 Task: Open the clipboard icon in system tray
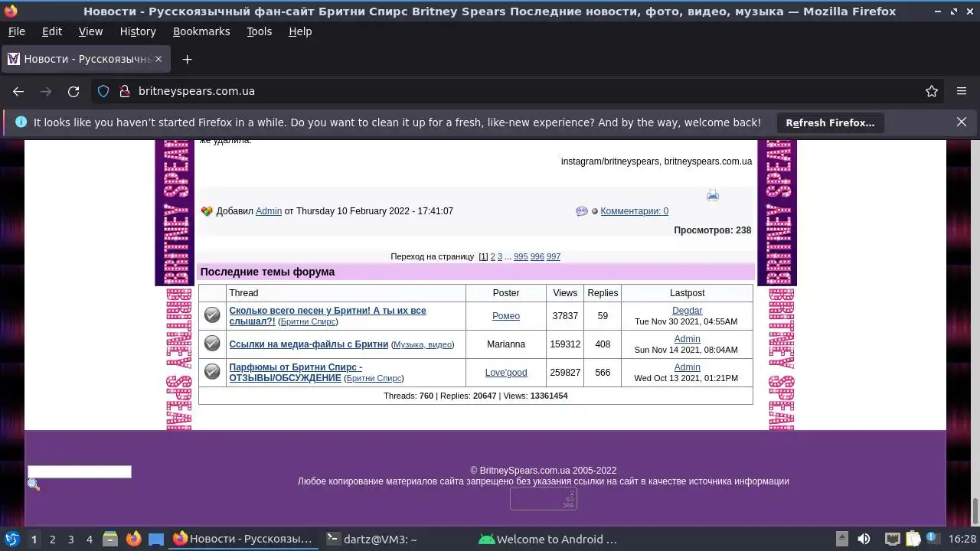[x=913, y=539]
